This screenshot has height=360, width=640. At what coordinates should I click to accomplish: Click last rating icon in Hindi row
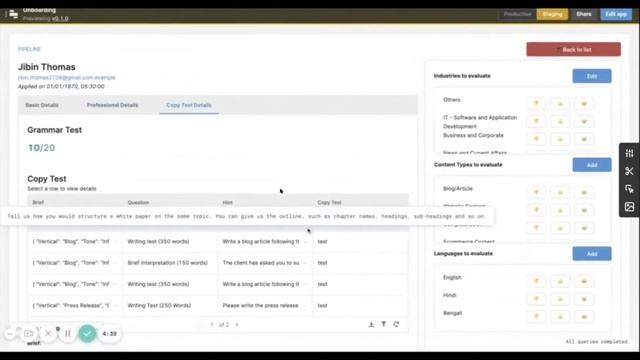584,299
